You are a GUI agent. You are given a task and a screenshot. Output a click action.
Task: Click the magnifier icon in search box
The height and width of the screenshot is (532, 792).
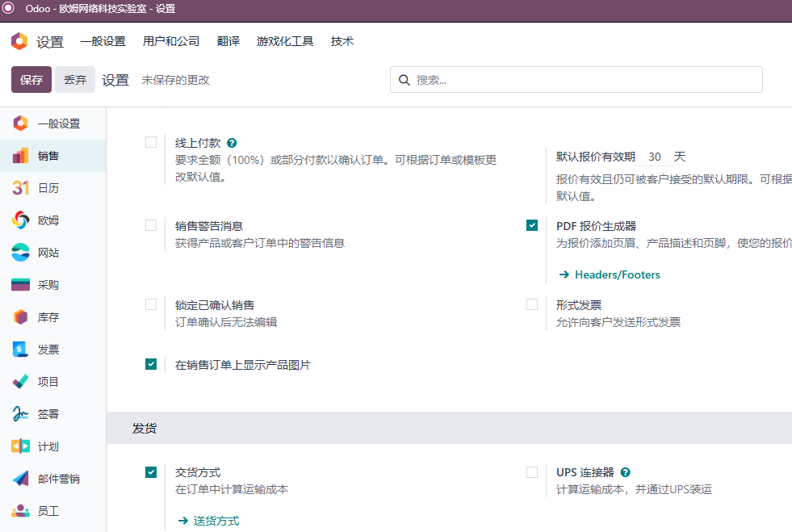click(404, 80)
